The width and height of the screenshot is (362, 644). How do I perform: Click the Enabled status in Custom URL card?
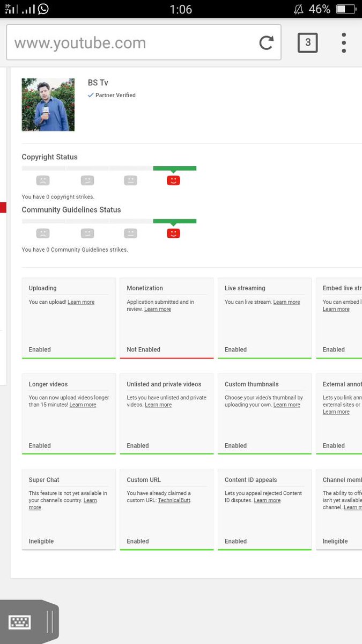click(138, 541)
